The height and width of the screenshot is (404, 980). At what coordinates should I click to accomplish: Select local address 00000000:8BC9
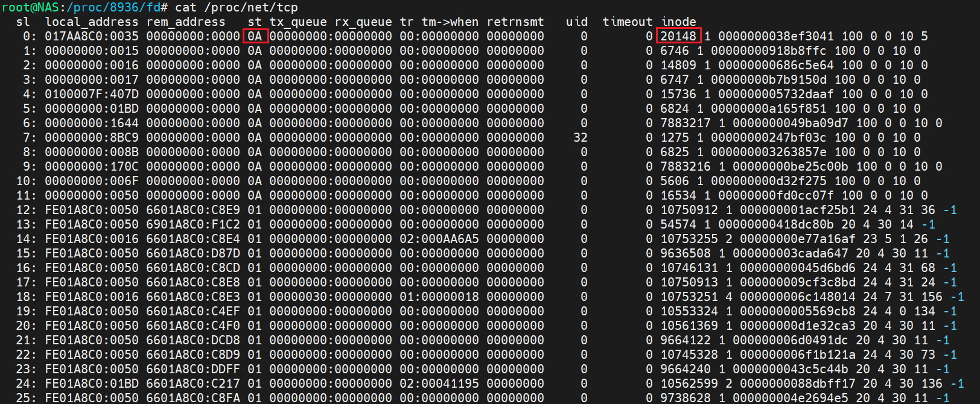92,137
